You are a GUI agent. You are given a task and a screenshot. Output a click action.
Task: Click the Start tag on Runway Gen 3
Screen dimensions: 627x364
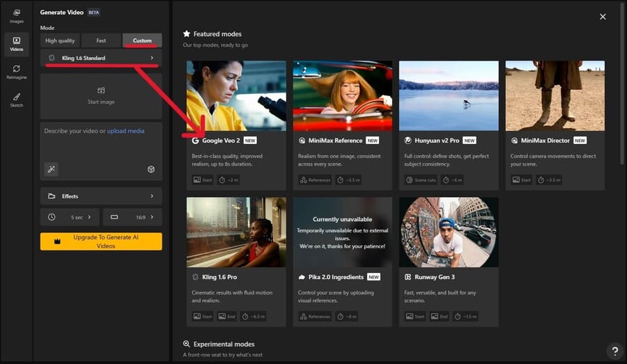click(415, 317)
